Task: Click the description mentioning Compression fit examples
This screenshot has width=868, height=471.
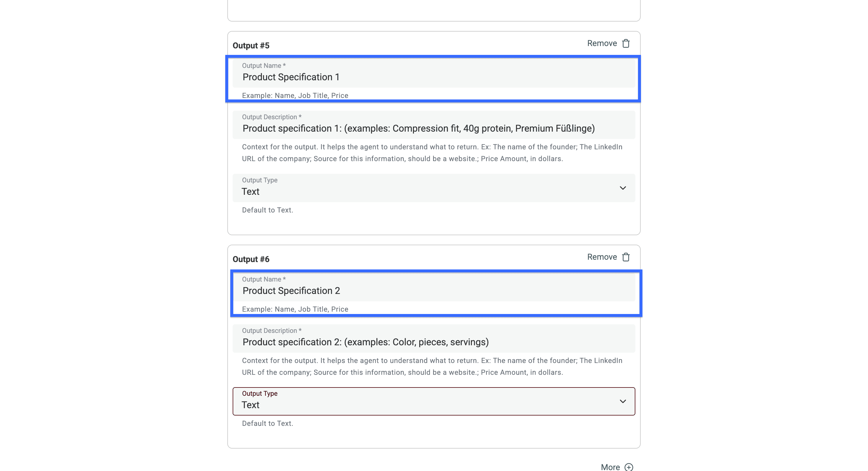Action: pyautogui.click(x=418, y=128)
